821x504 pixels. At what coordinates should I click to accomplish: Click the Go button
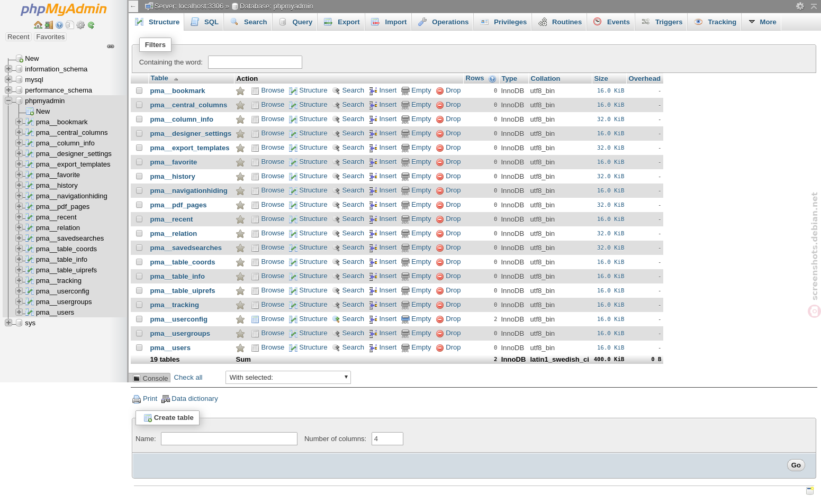pyautogui.click(x=796, y=465)
